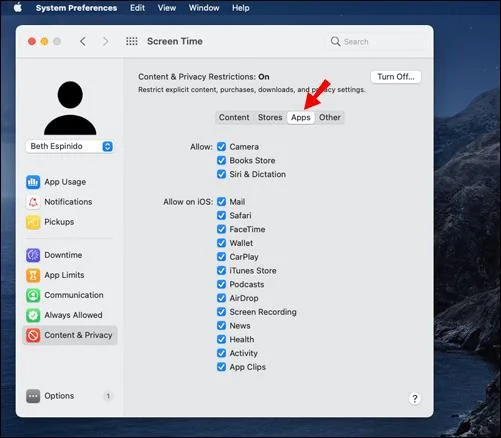Toggle the Safari checkbox

click(x=221, y=215)
